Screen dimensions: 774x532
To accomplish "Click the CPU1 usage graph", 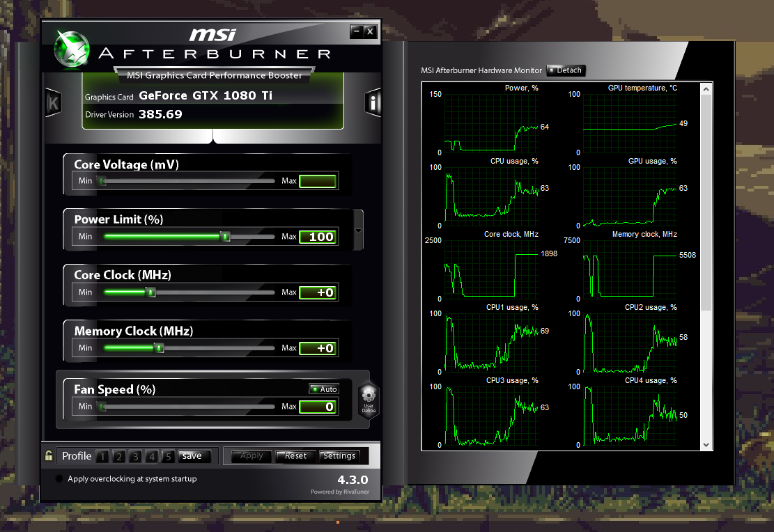I will pyautogui.click(x=491, y=342).
